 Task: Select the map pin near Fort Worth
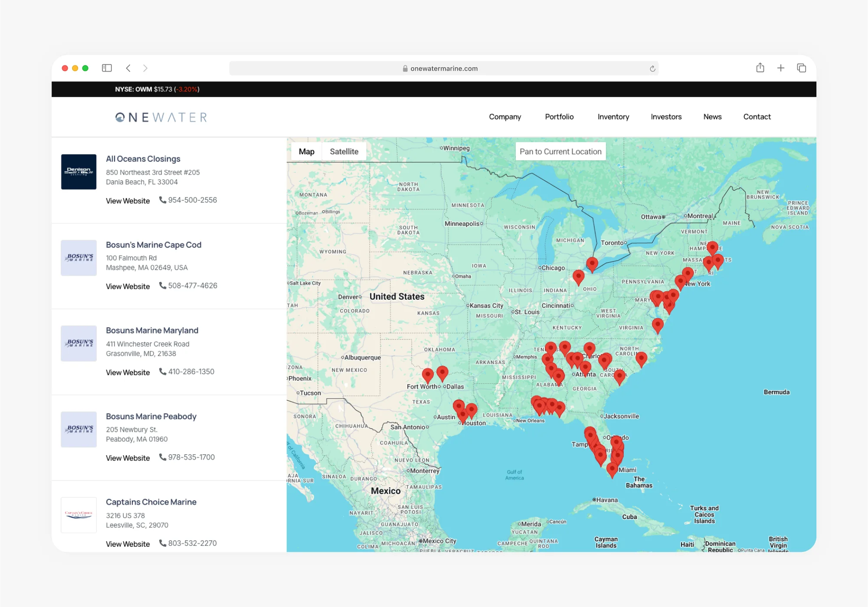coord(428,376)
